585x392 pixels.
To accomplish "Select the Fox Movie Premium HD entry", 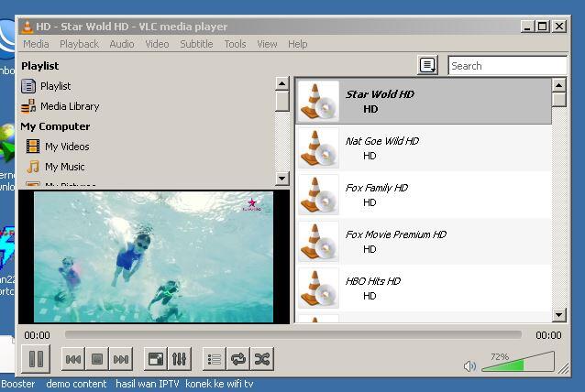I will pyautogui.click(x=424, y=242).
